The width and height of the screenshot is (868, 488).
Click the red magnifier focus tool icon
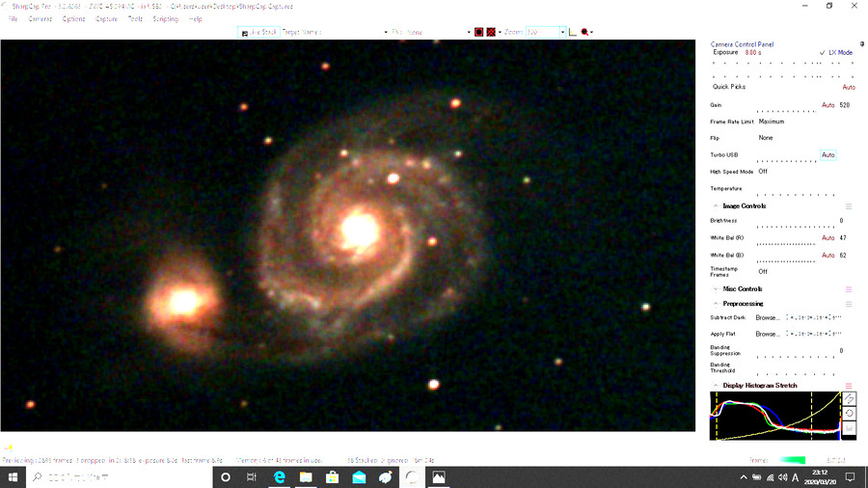tap(584, 32)
